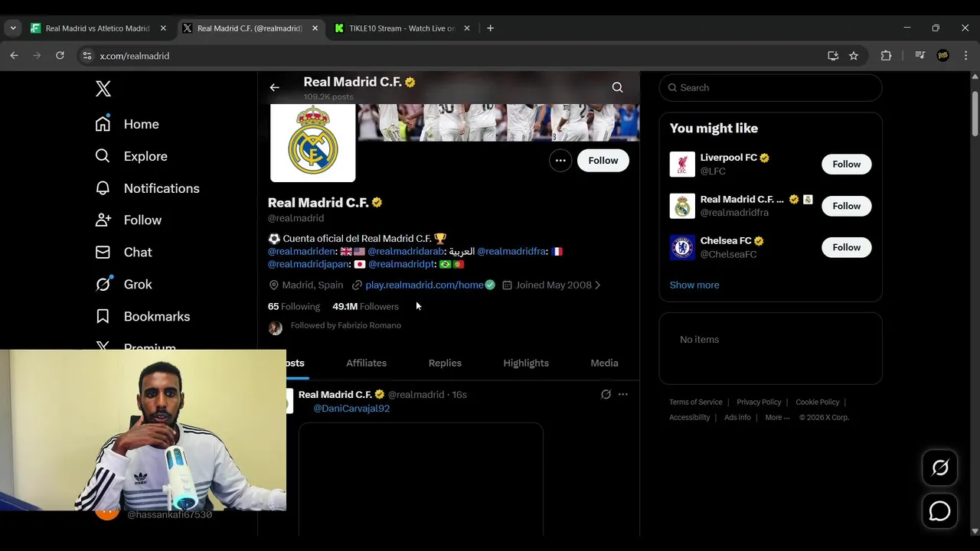Bookmark this page with star icon
The image size is (980, 551).
(x=854, y=56)
